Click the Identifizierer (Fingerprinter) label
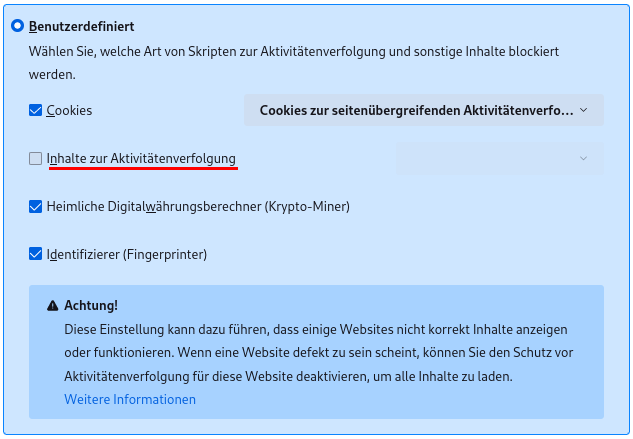 coord(126,254)
